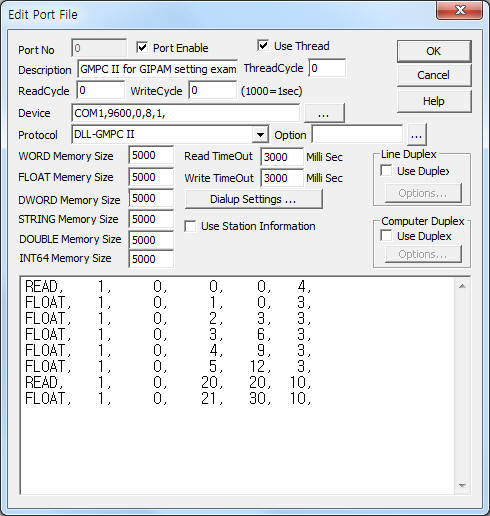Expand the Protocol dropdown arrow
490x516 pixels.
click(260, 135)
